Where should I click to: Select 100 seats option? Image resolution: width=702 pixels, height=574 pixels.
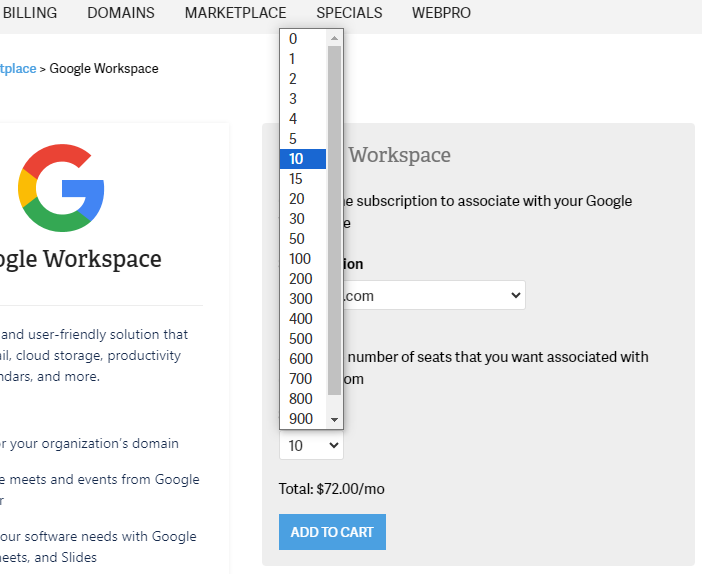tap(303, 259)
